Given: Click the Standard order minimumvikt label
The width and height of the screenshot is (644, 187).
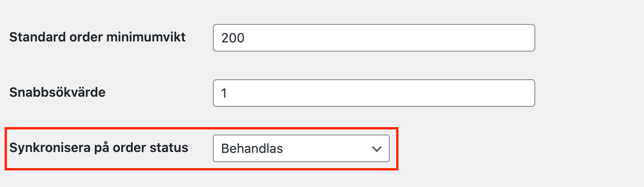Looking at the screenshot, I should (x=97, y=37).
